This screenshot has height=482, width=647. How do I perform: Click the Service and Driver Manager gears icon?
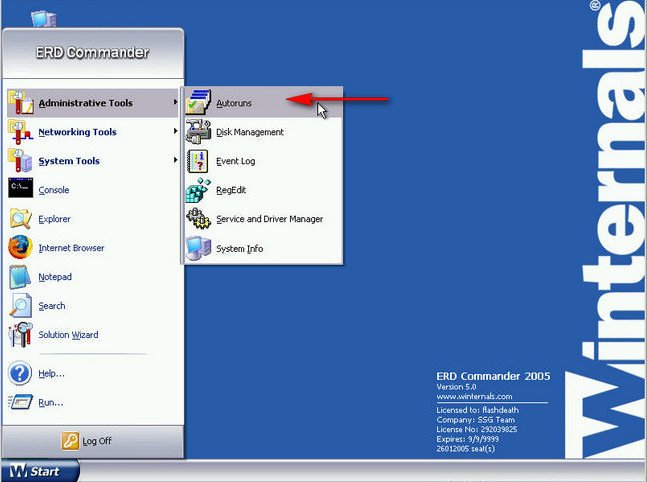[x=198, y=218]
